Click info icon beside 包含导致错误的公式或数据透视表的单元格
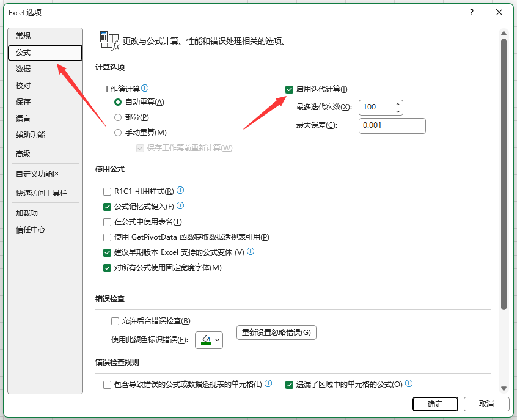 coord(268,383)
